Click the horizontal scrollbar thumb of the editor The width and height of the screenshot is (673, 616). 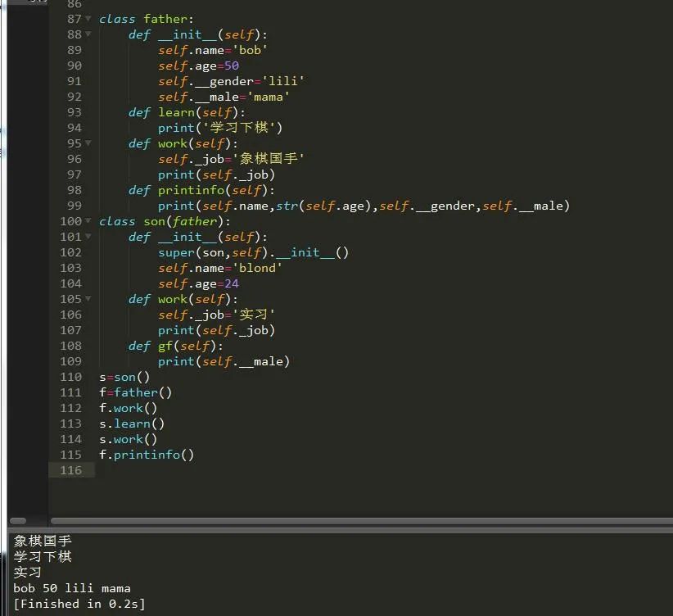(x=360, y=520)
